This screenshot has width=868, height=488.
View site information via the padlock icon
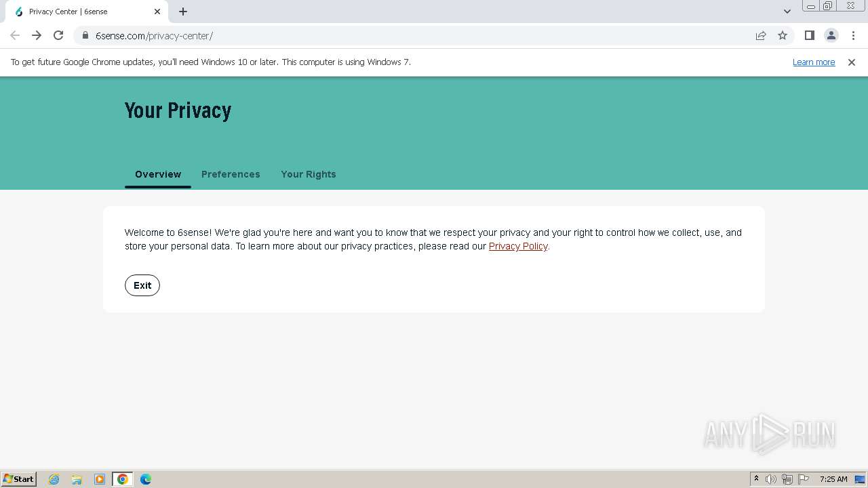coord(85,35)
